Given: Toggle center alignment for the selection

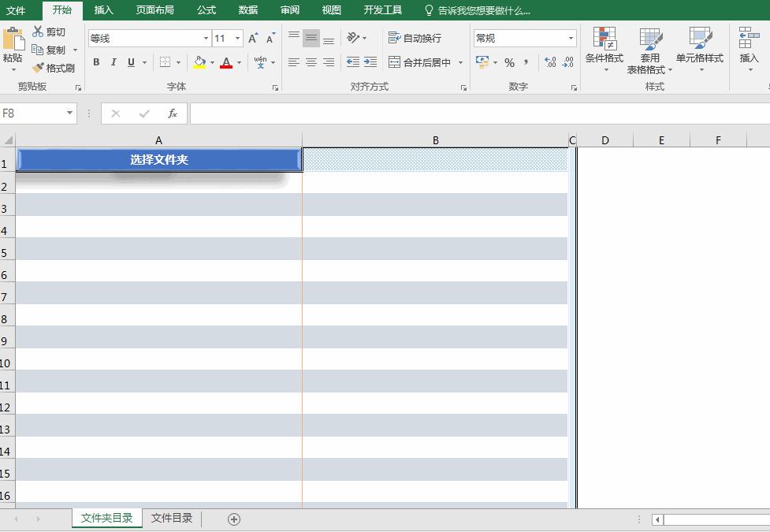Looking at the screenshot, I should tap(310, 61).
